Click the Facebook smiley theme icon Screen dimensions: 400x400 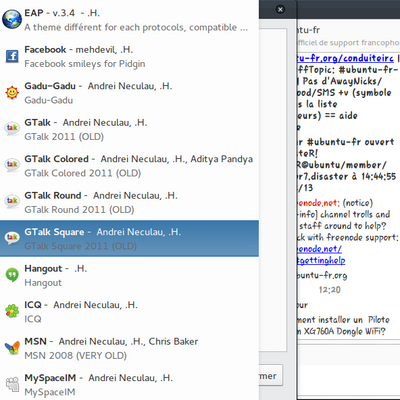click(12, 56)
